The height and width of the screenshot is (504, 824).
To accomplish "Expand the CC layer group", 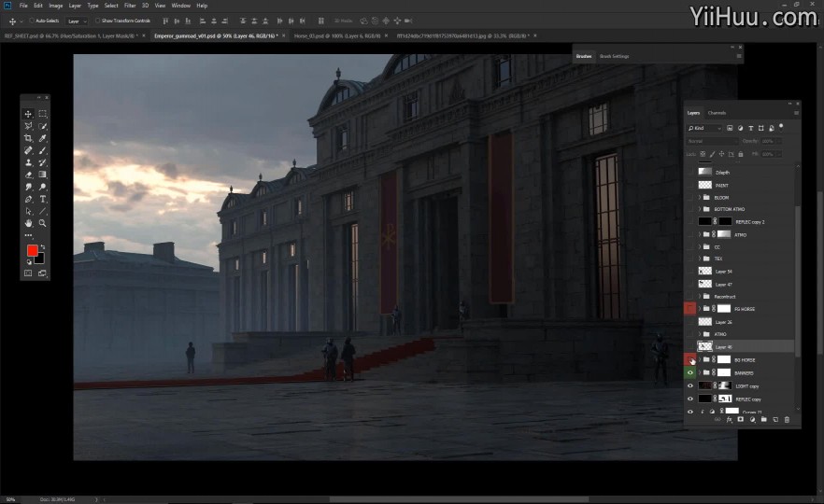I will tap(700, 246).
